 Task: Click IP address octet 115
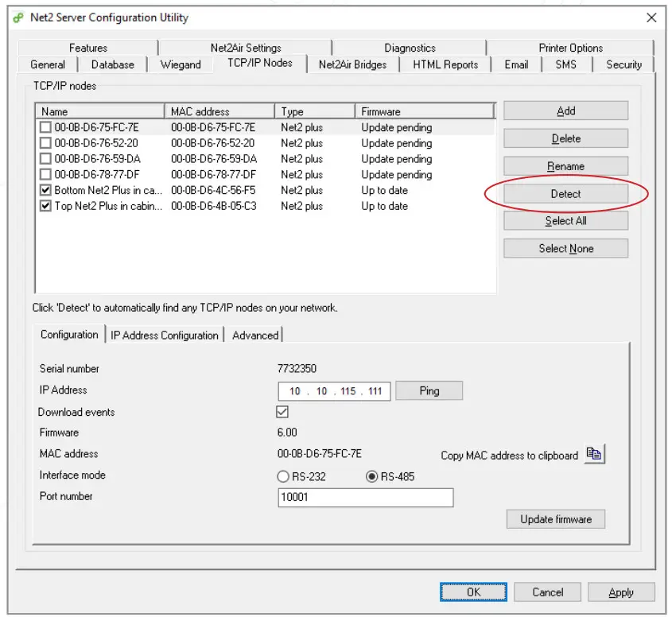(x=348, y=391)
